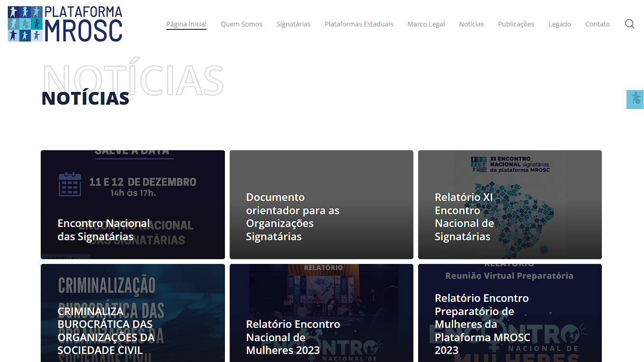Open the search magnifier icon
The width and height of the screenshot is (644, 362).
[629, 24]
